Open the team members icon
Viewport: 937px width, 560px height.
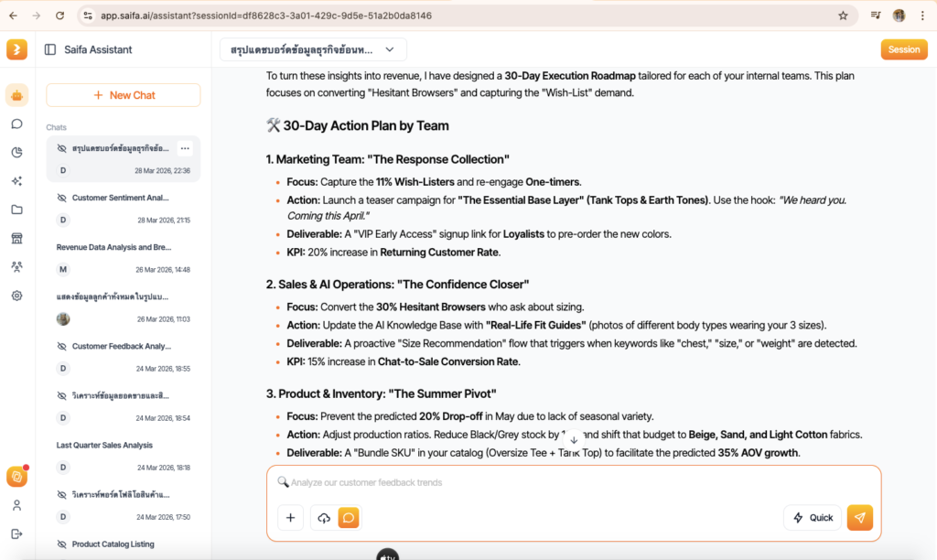[x=16, y=267]
